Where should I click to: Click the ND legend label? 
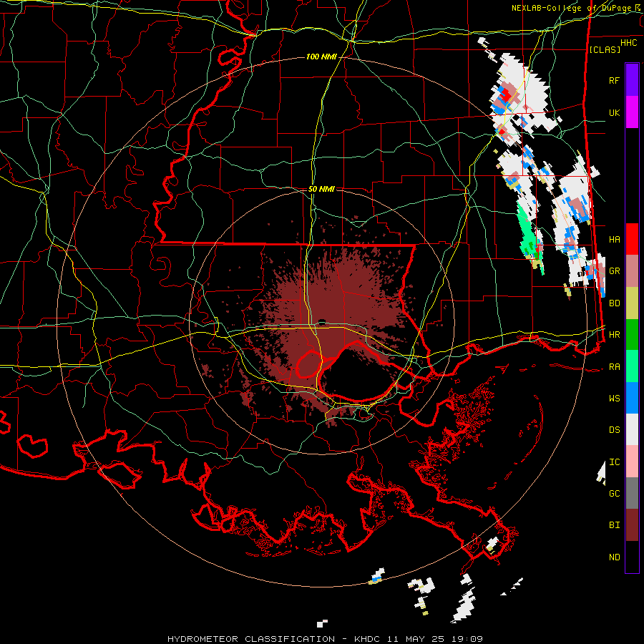614,557
